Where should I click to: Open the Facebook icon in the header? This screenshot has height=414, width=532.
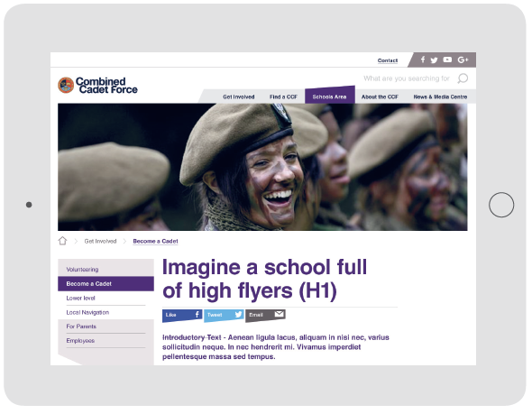[x=423, y=60]
